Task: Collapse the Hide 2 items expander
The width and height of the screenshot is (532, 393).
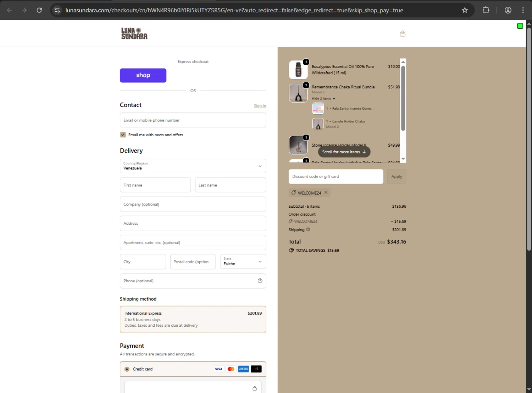Action: 323,99
